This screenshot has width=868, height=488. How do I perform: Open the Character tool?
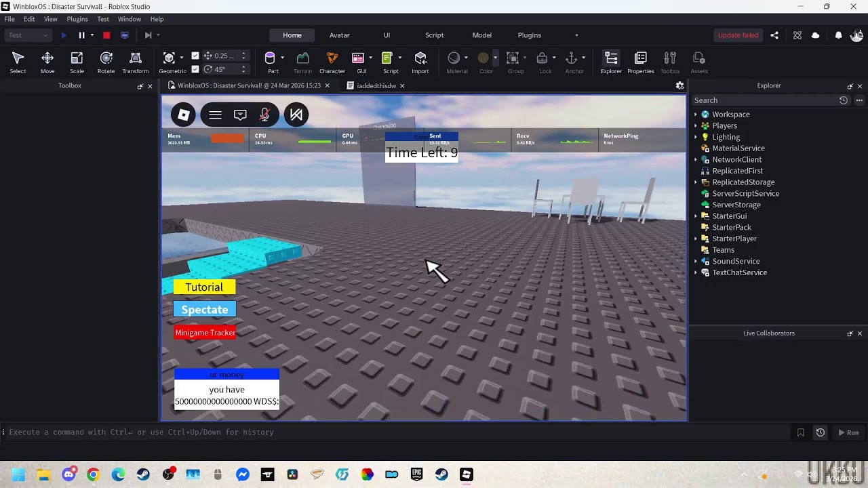pos(332,62)
